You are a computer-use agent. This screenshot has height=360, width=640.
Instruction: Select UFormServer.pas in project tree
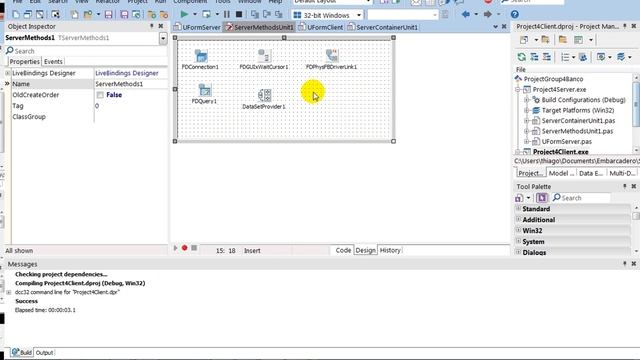(x=567, y=142)
